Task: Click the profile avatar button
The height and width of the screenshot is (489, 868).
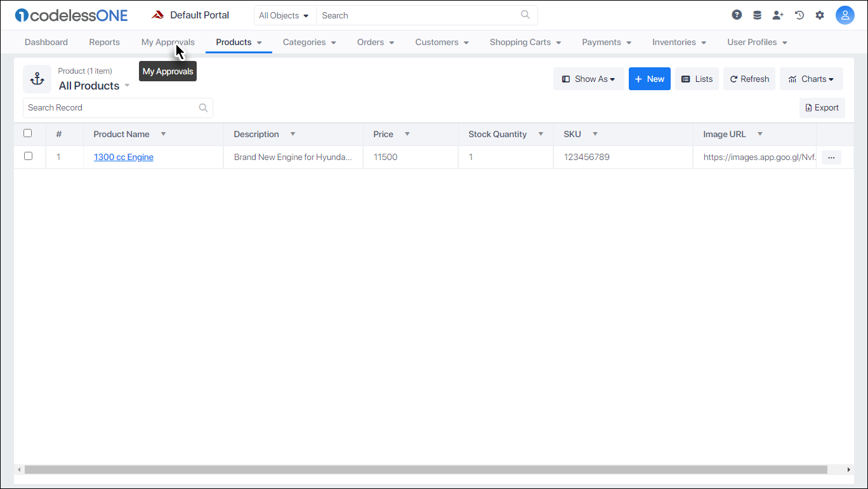Action: pos(845,15)
